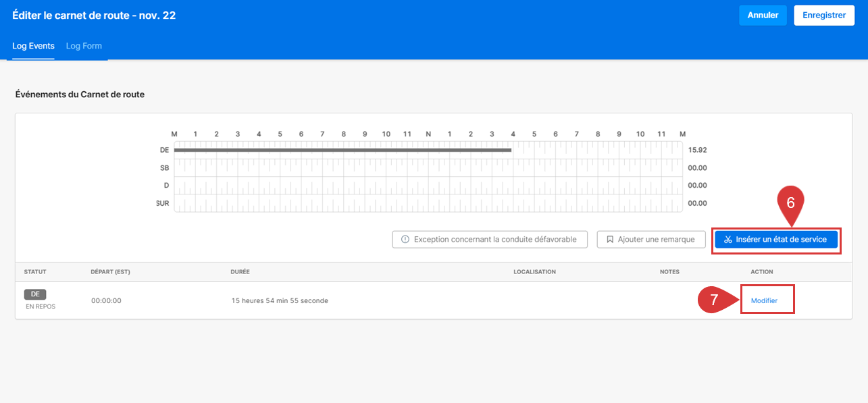This screenshot has height=403, width=868.
Task: Click Insérer un état de service button
Action: [776, 240]
